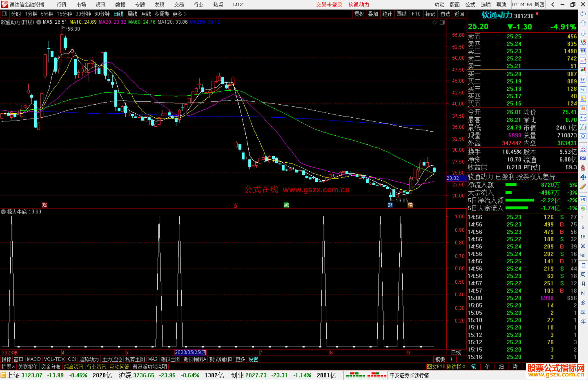Select the pencil drawing tool icon
Screen dimensions: 588x380
pyautogui.click(x=583, y=187)
